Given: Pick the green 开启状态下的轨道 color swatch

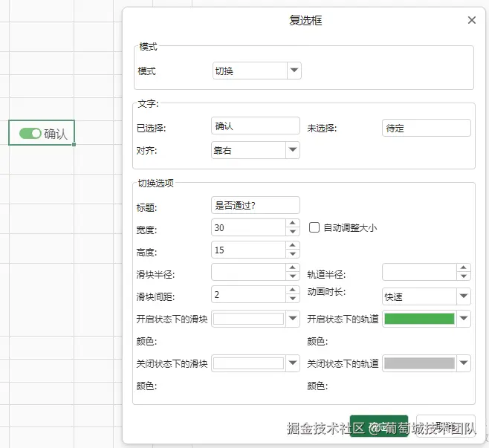Looking at the screenshot, I should pos(419,319).
